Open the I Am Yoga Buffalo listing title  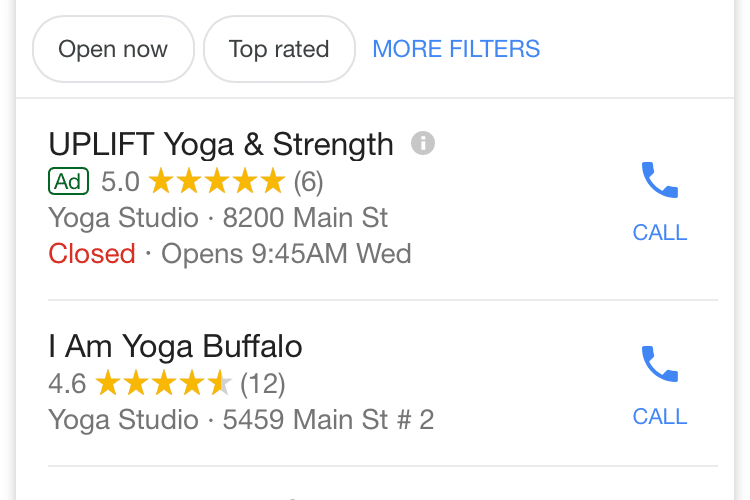175,346
